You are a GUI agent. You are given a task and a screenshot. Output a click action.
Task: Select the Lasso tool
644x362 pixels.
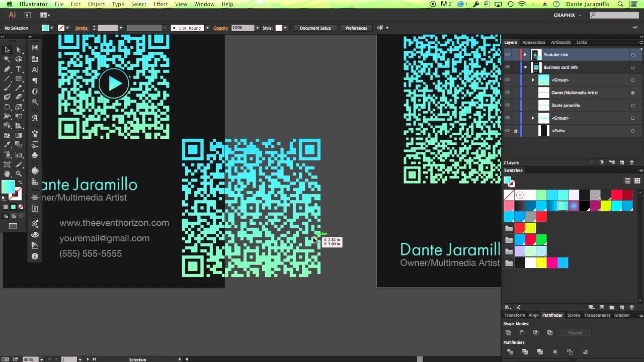[19, 59]
